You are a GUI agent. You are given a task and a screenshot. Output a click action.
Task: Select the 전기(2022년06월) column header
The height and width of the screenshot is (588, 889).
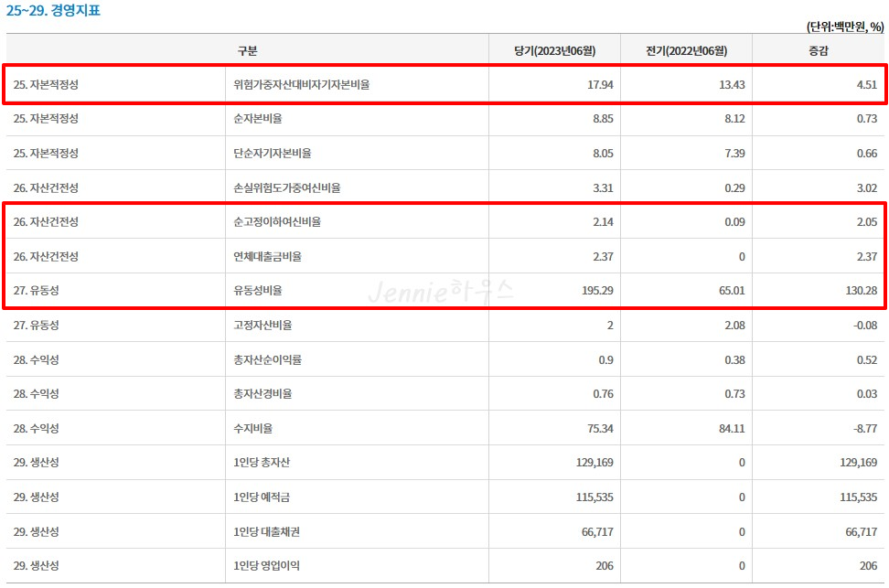688,50
